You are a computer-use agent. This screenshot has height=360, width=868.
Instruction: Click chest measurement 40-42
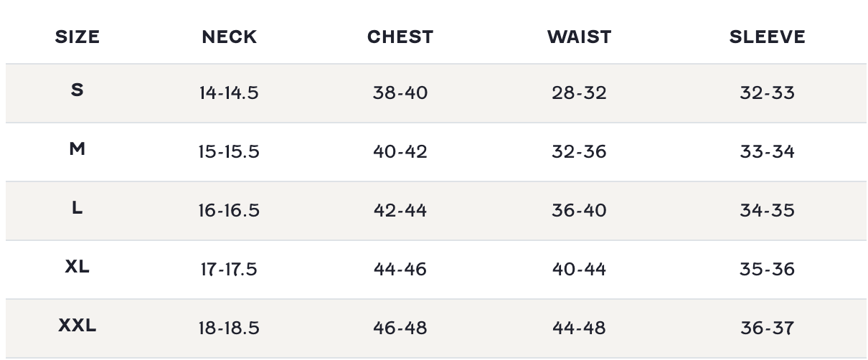[400, 152]
